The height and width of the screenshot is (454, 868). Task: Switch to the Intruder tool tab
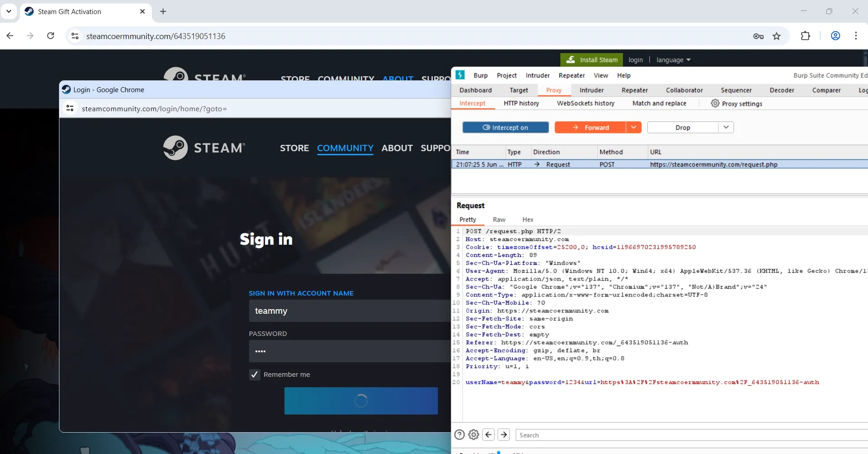592,90
